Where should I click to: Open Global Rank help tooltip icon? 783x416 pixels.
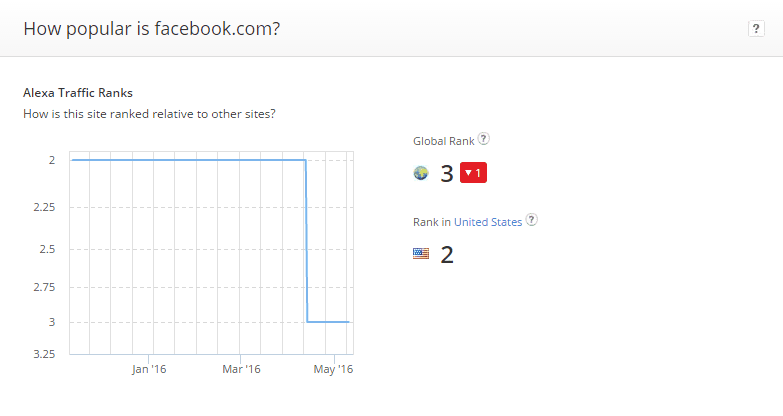483,139
